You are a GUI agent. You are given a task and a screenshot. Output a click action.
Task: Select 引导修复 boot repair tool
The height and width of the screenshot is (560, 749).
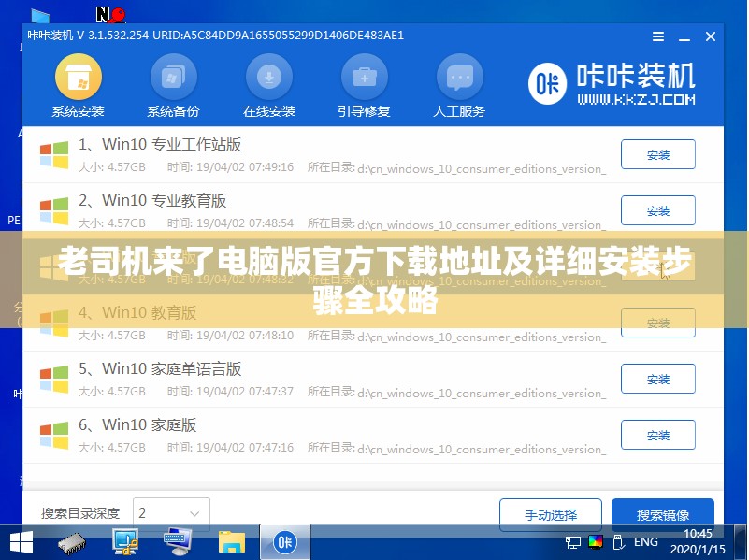(x=364, y=86)
